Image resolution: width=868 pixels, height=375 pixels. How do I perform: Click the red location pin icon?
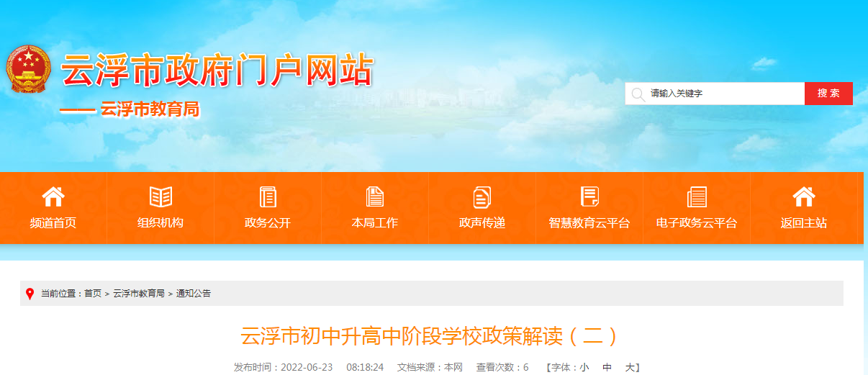tap(30, 294)
